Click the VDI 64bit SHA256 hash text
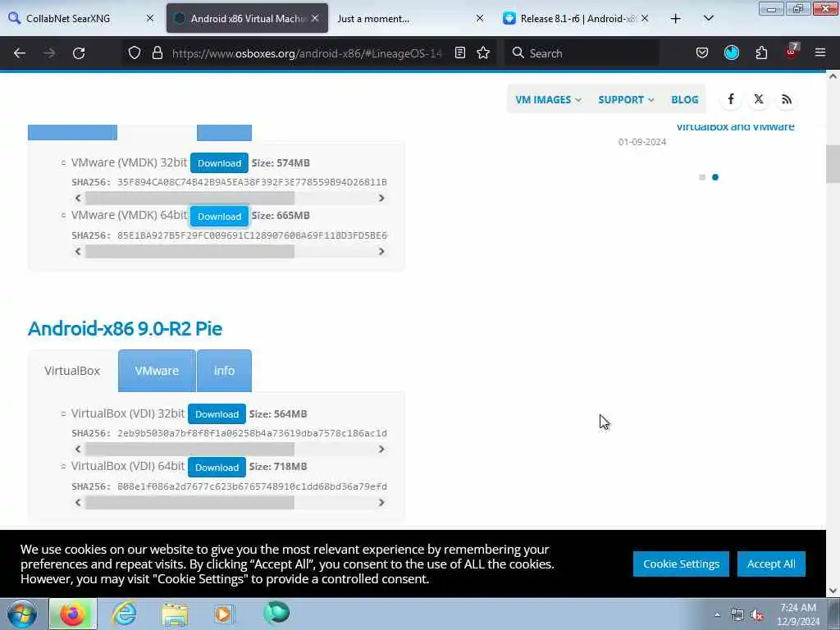 (x=252, y=486)
